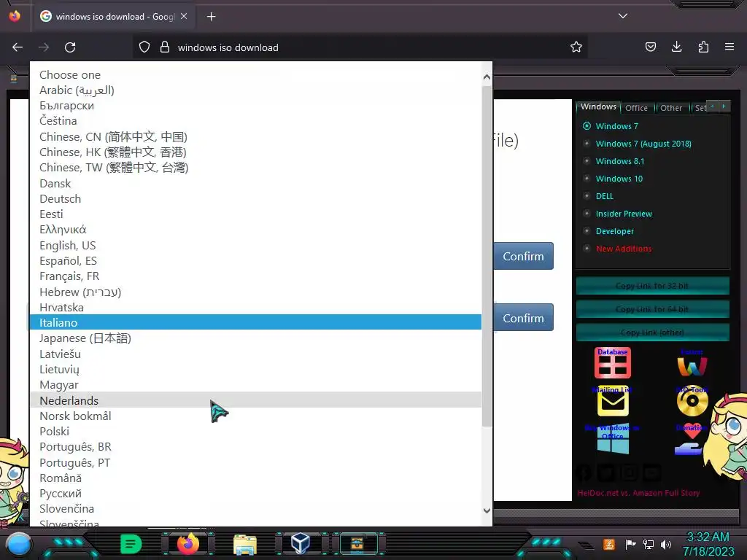
Task: Open the tracking protection shield icon
Action: click(x=144, y=47)
